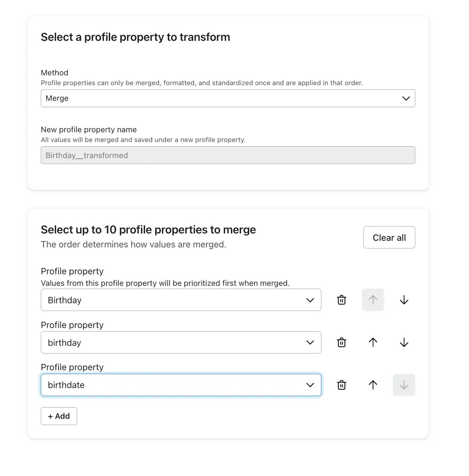The width and height of the screenshot is (469, 476).
Task: Move the Birthday property down one position
Action: (x=404, y=300)
